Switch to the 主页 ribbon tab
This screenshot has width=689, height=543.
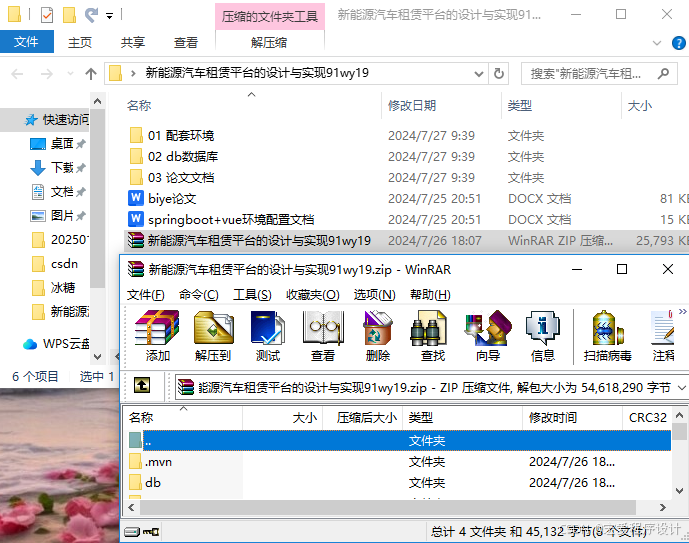(80, 43)
